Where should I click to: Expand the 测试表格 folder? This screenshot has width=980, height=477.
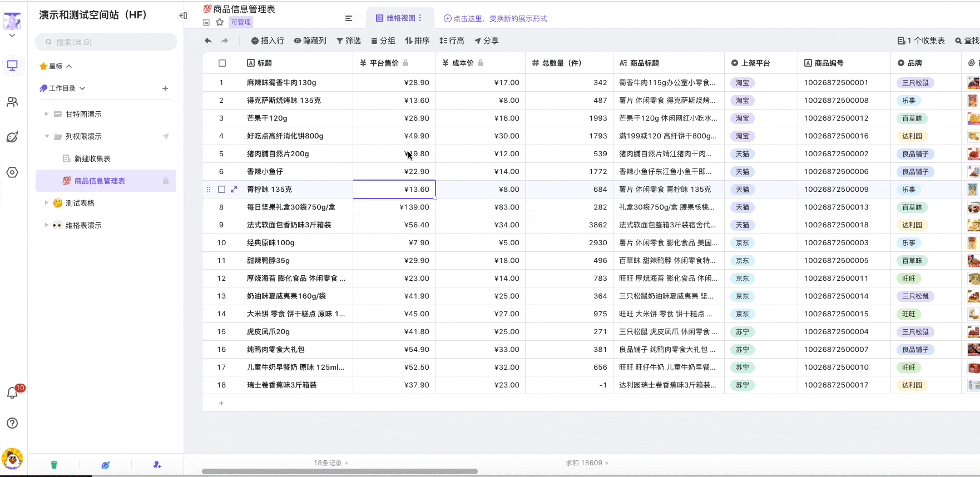[47, 203]
